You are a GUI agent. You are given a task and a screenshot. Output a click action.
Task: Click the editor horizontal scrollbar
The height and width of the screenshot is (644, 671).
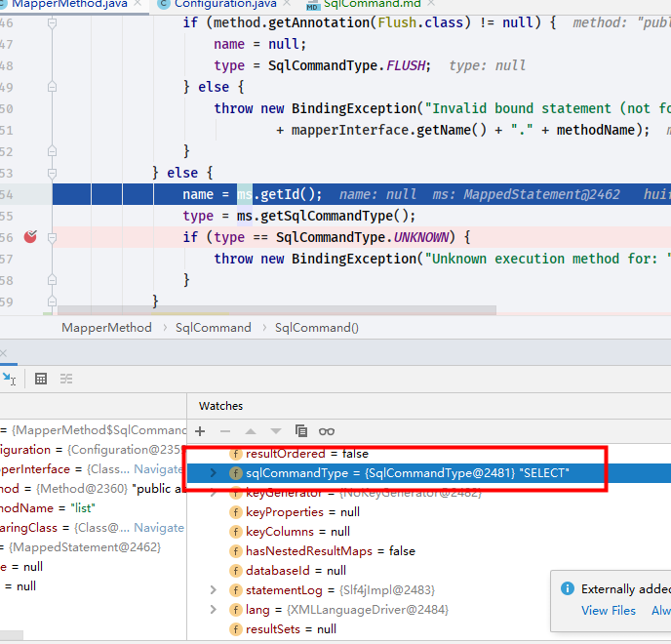coord(273,311)
